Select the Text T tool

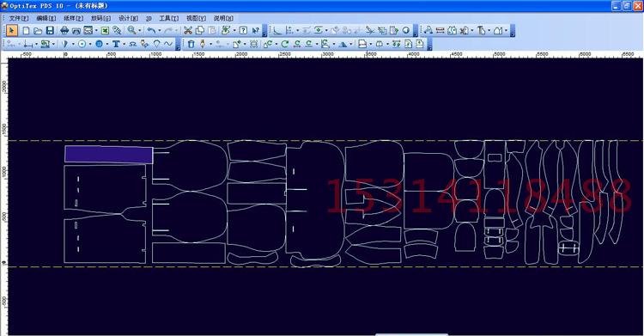(x=116, y=44)
